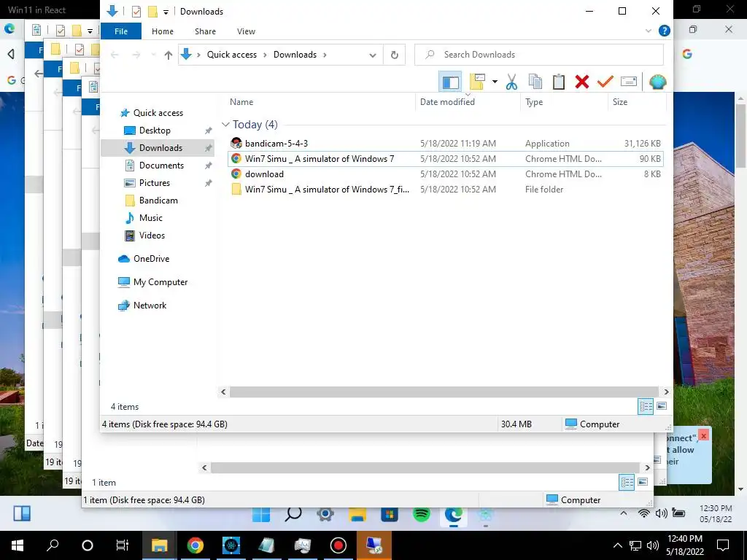
Task: Click the New folder icon in title bar
Action: pos(152,12)
